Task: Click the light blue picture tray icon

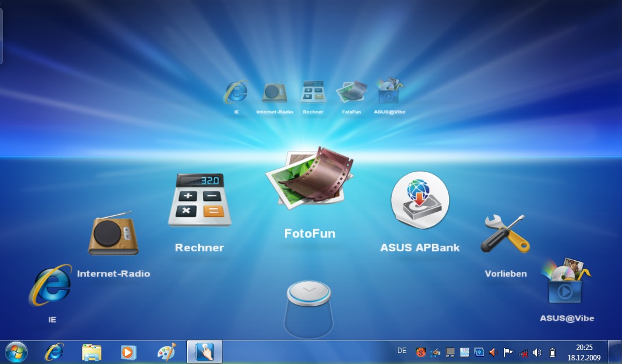Action: [x=465, y=352]
